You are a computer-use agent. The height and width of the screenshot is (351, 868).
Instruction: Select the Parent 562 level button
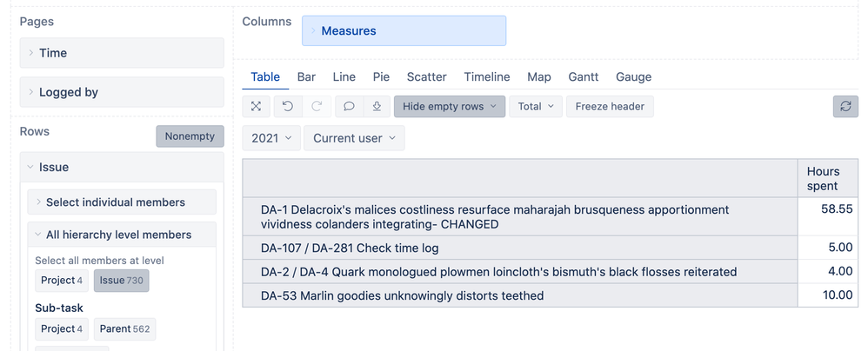point(125,329)
